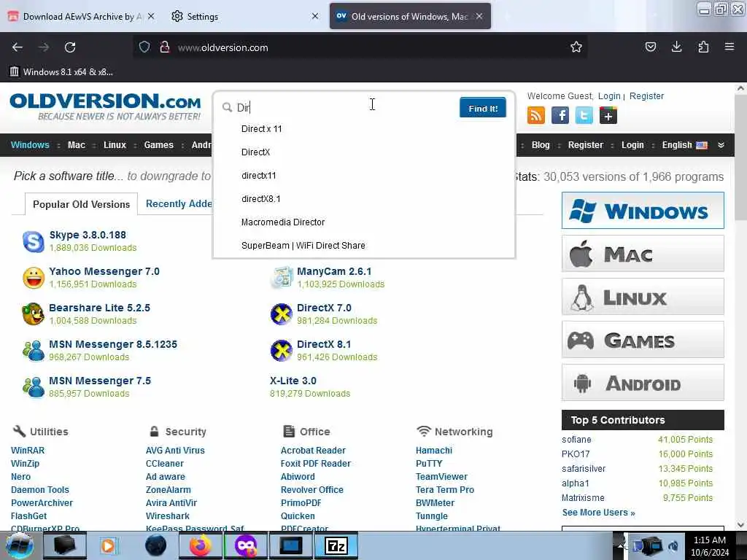Open the WinRAR link under Utilities

pyautogui.click(x=28, y=451)
